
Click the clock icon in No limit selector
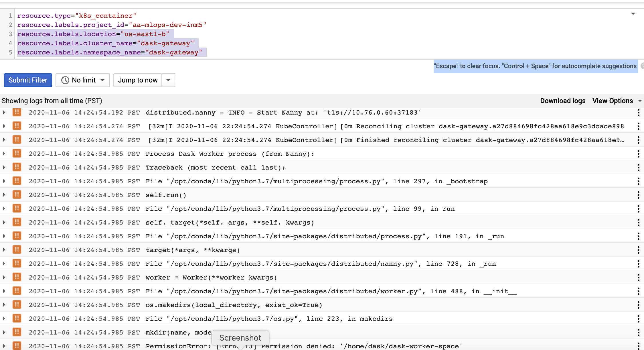[x=65, y=80]
